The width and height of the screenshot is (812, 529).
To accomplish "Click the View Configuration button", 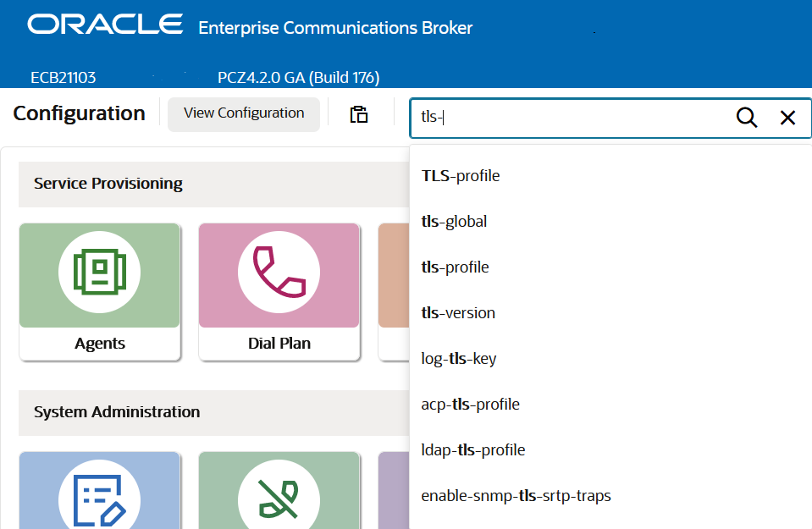I will [x=244, y=113].
